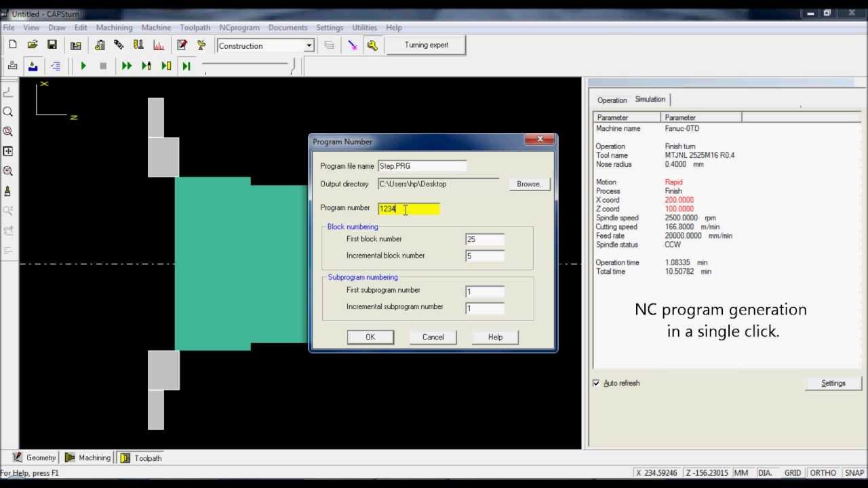This screenshot has width=868, height=488.
Task: Click the bar chart icon in toolbar
Action: coord(159,45)
